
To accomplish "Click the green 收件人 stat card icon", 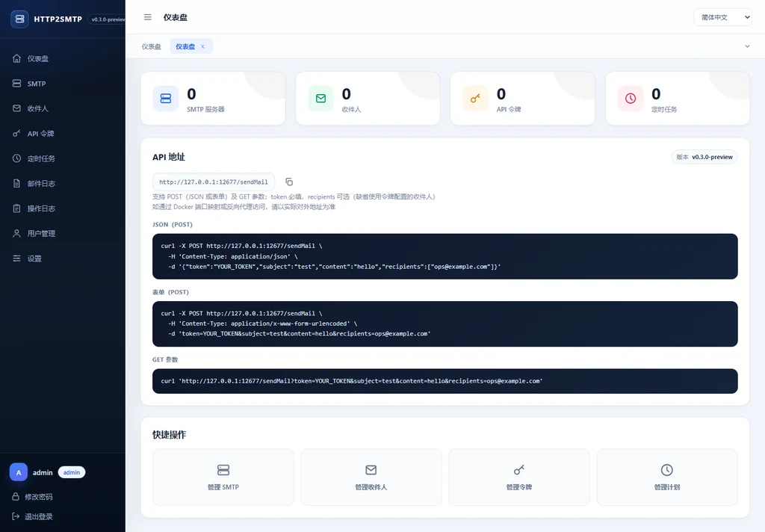I will [320, 99].
